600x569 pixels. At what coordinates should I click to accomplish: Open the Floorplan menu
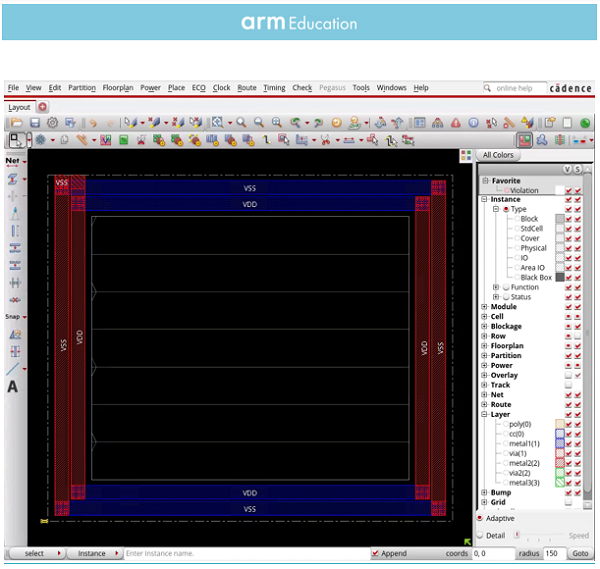point(118,88)
